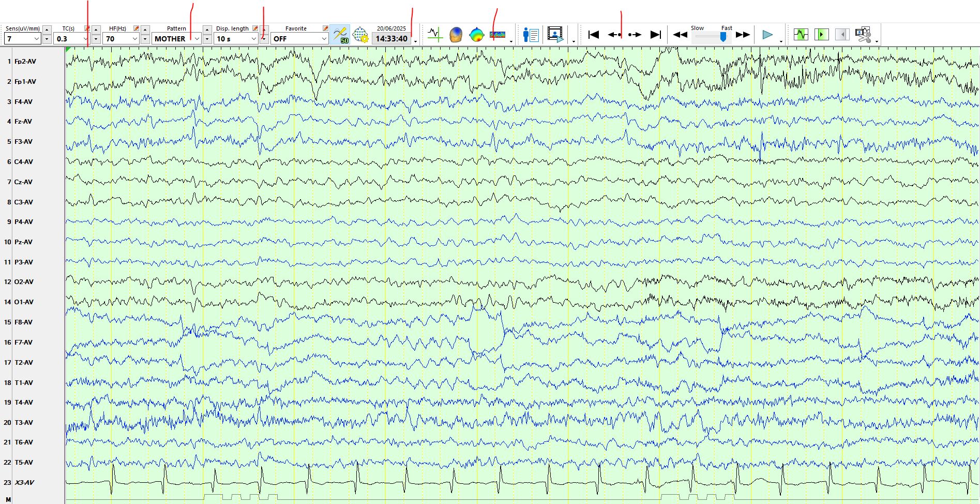The height and width of the screenshot is (504, 980).
Task: Click the gray boxed left-arrow icon
Action: point(842,35)
